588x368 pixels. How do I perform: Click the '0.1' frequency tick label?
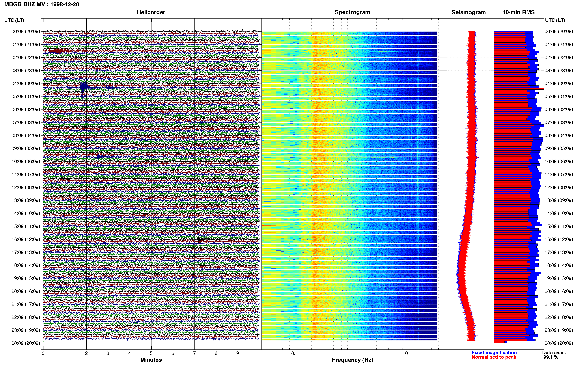click(x=295, y=353)
